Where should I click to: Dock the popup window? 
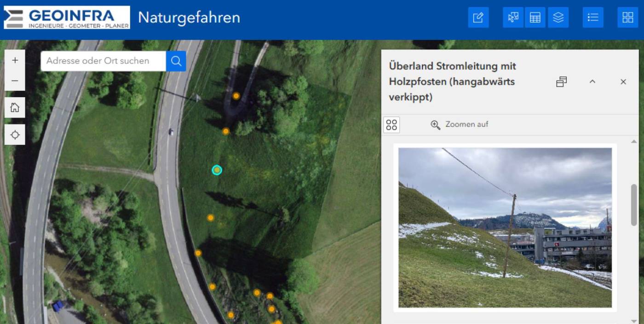(x=561, y=81)
